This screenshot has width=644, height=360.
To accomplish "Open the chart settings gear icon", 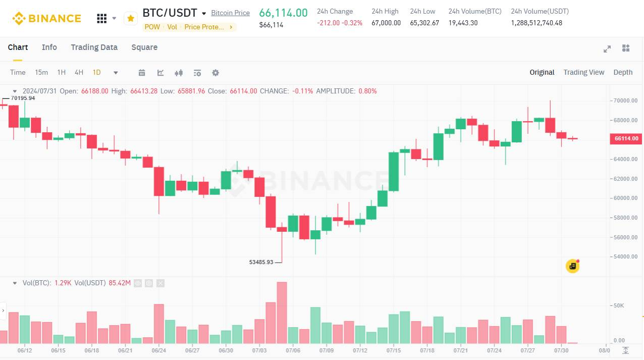I will [216, 73].
